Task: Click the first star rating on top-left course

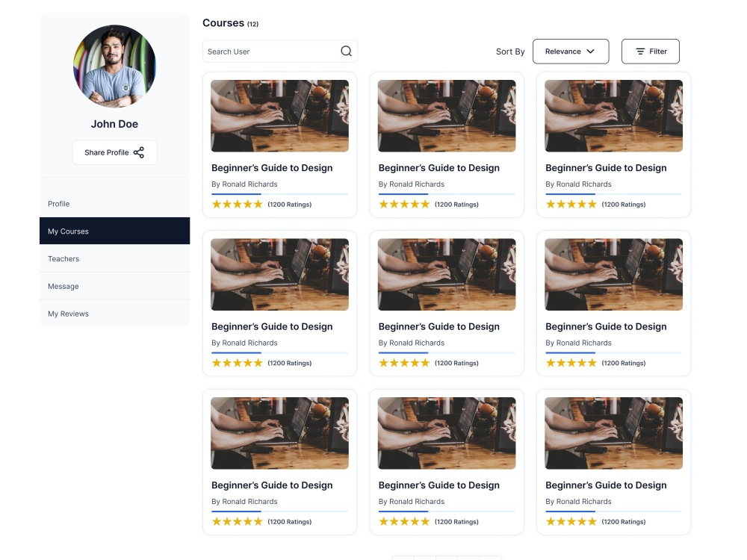Action: 214,203
